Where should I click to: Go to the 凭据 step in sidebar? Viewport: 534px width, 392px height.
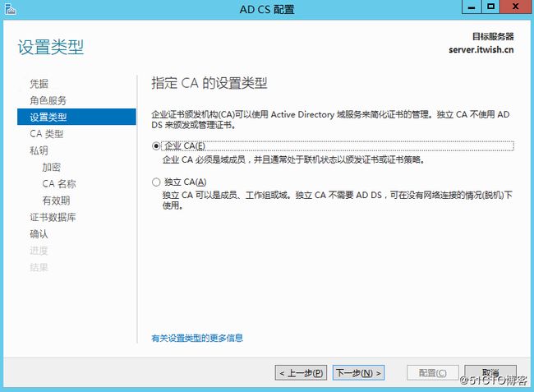click(39, 84)
